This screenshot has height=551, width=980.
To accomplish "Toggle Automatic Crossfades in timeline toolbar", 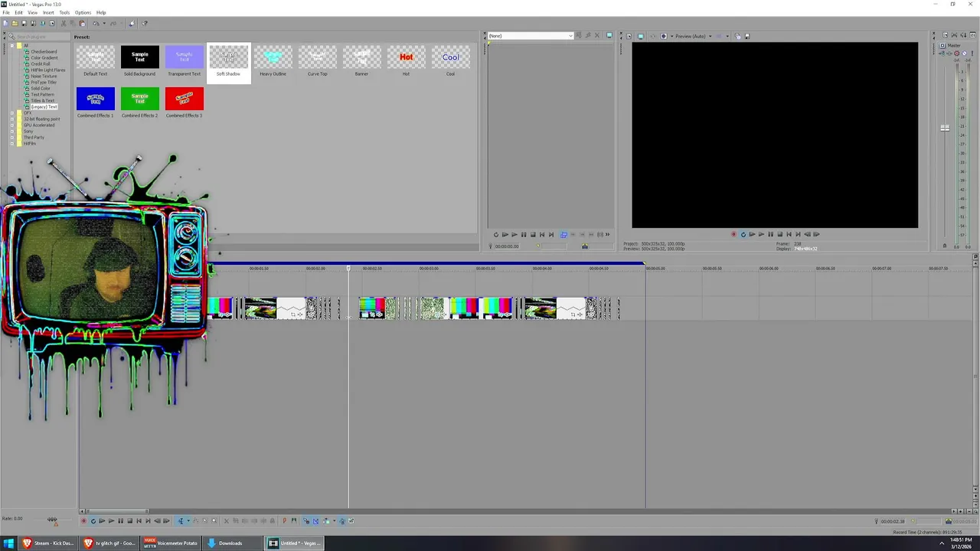I will pyautogui.click(x=315, y=521).
